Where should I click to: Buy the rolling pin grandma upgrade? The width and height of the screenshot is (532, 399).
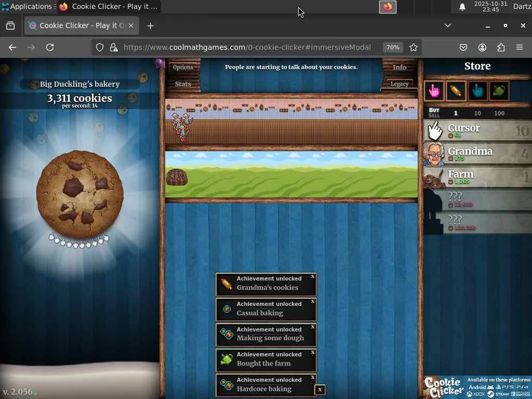(456, 91)
